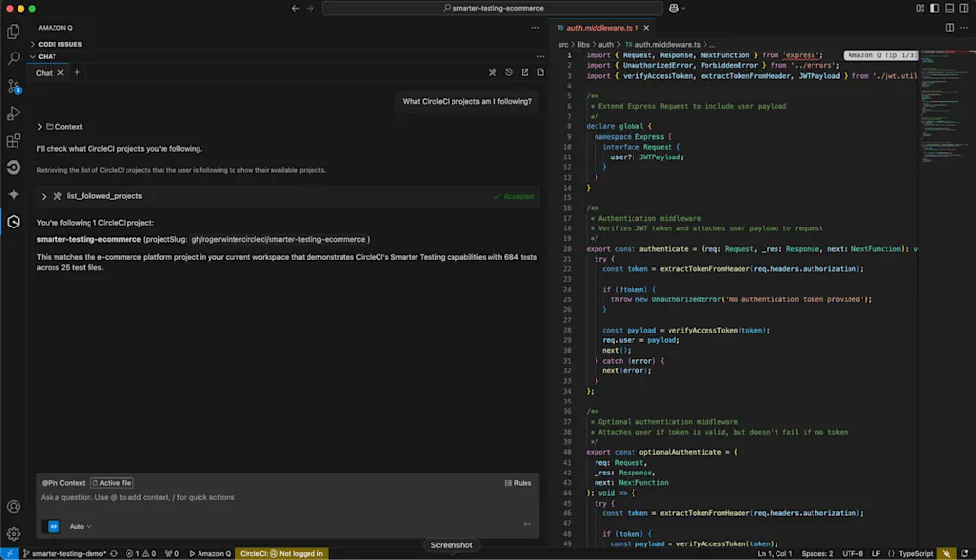Open Run and Debug view
This screenshot has height=560, width=976.
tap(14, 114)
